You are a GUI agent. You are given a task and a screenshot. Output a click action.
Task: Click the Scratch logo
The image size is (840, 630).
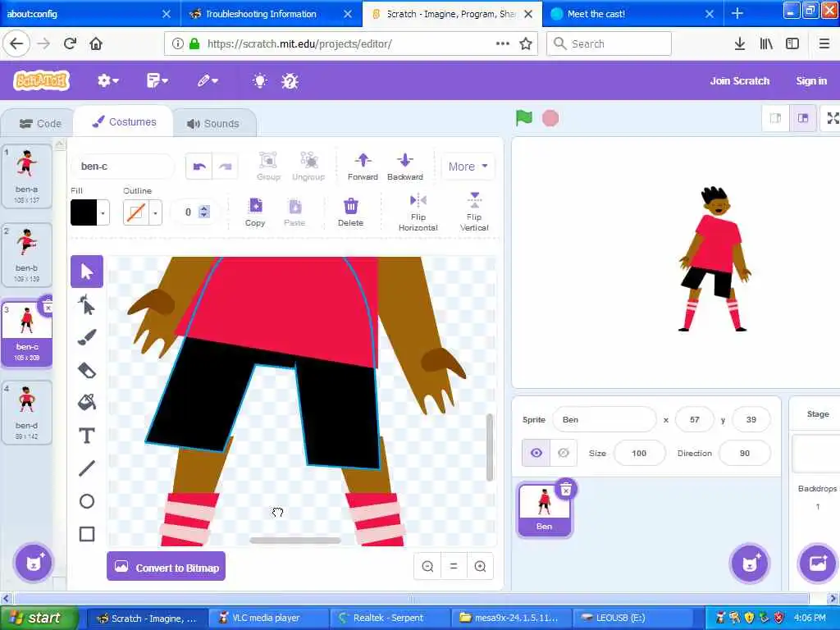coord(41,81)
